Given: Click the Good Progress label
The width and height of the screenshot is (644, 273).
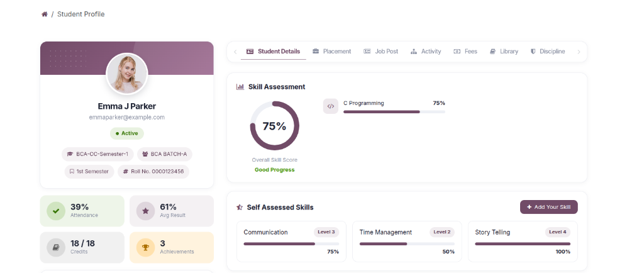Looking at the screenshot, I should coord(274,170).
